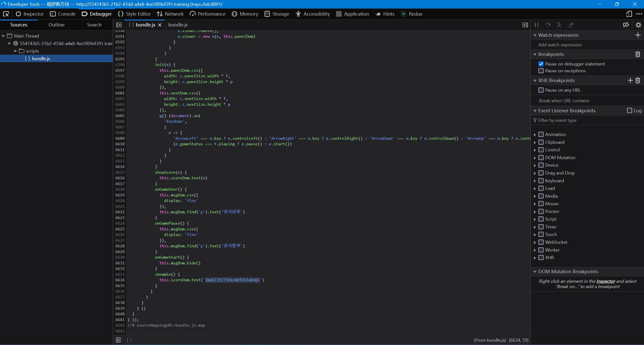
Task: Click the add watch expression plus icon
Action: [x=638, y=35]
